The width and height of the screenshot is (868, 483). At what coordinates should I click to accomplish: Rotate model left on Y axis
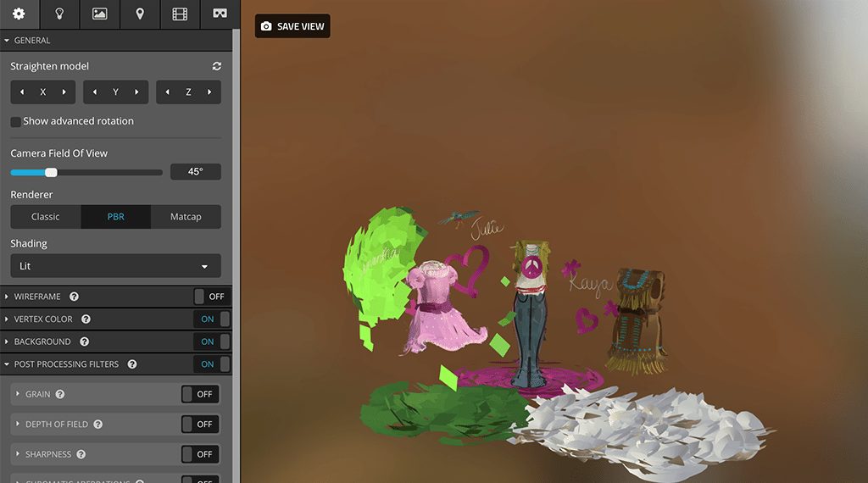tap(95, 92)
